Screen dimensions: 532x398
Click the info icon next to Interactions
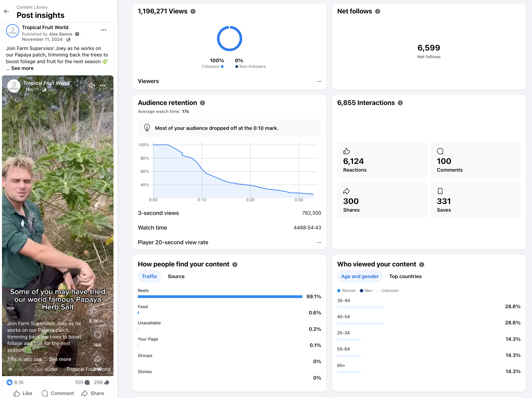(x=400, y=103)
